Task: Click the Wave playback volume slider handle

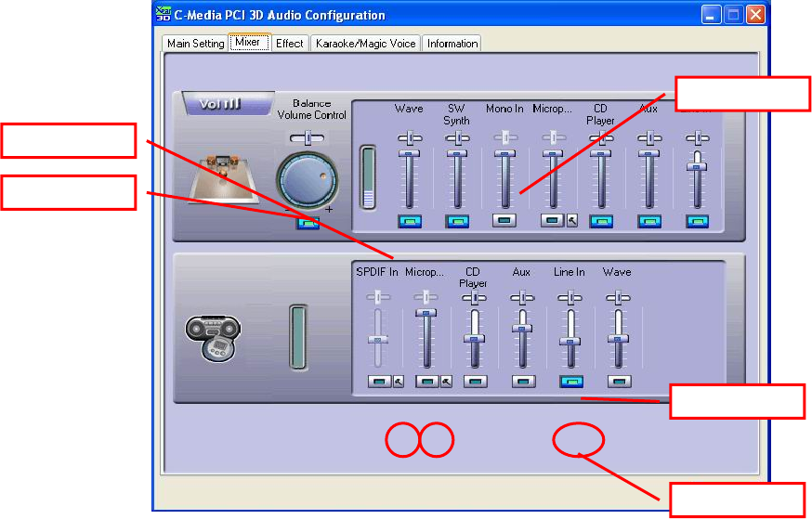Action: (x=409, y=154)
